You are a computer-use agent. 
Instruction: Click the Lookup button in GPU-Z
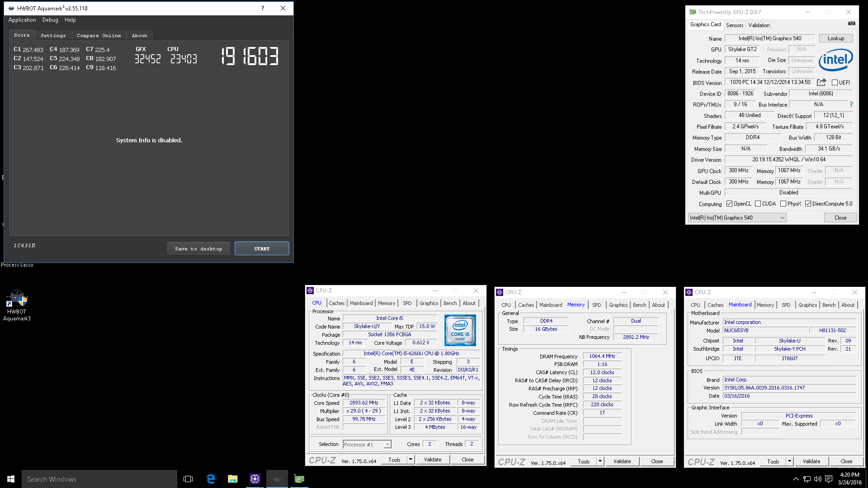[x=835, y=38]
